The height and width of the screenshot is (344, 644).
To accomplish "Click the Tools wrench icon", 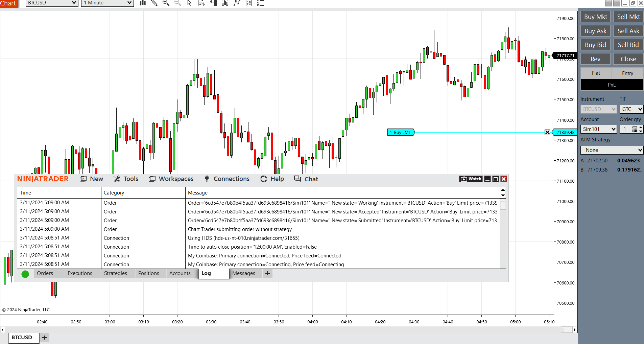I will (x=117, y=179).
